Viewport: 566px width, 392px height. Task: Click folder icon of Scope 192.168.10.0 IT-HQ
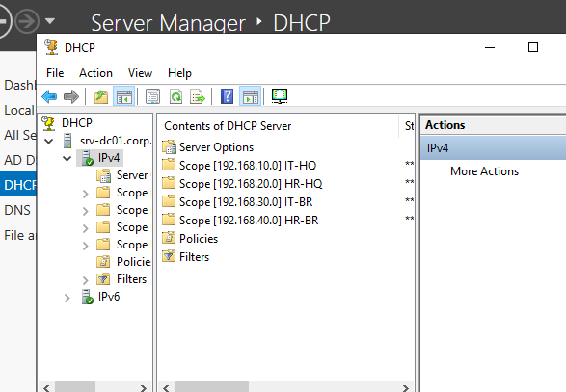click(169, 165)
